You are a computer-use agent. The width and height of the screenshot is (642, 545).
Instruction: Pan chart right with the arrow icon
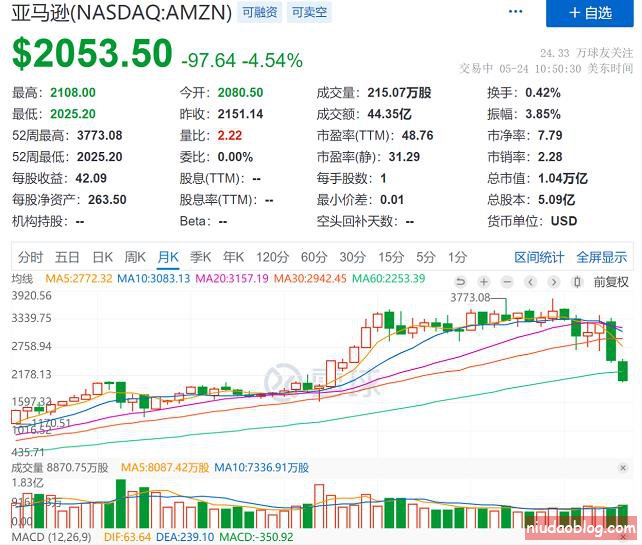[554, 282]
